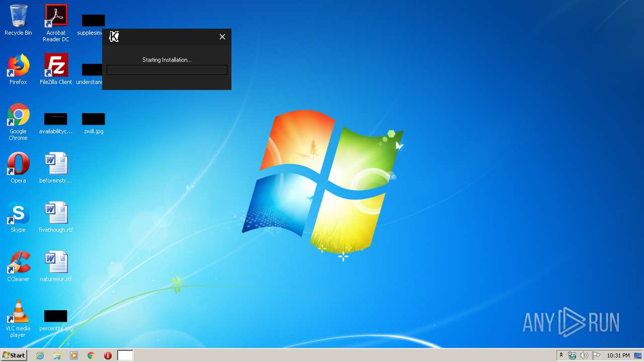Click the 'Starting Installation...' text
644x362 pixels.
click(x=167, y=60)
